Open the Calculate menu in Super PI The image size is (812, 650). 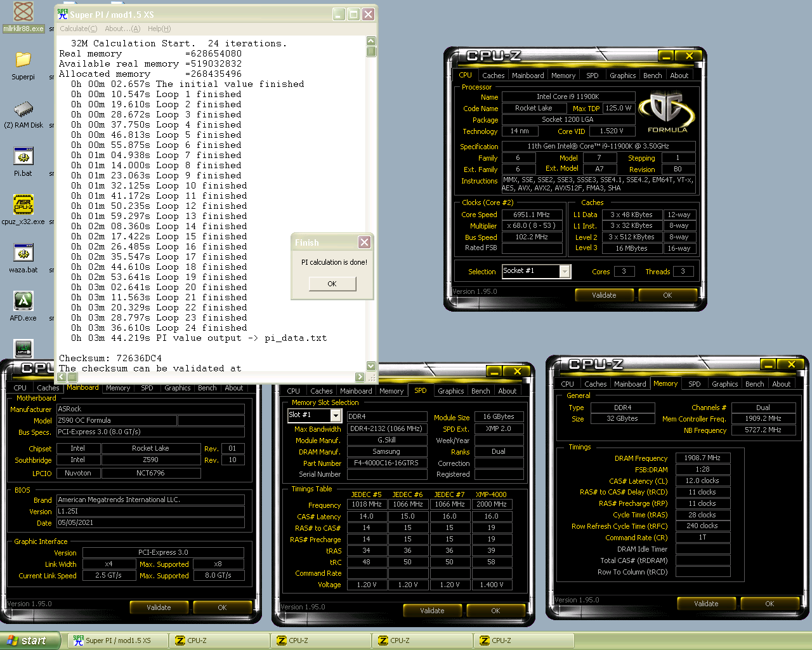pyautogui.click(x=78, y=29)
